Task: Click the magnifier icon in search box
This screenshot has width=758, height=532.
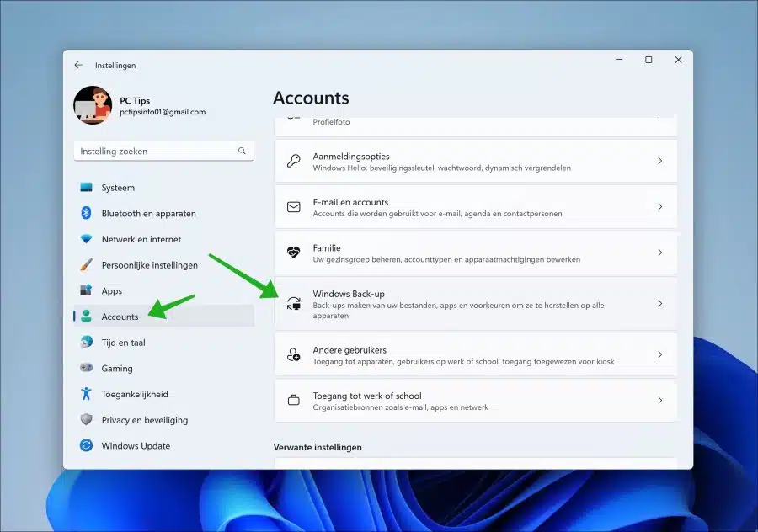Action: pyautogui.click(x=242, y=151)
